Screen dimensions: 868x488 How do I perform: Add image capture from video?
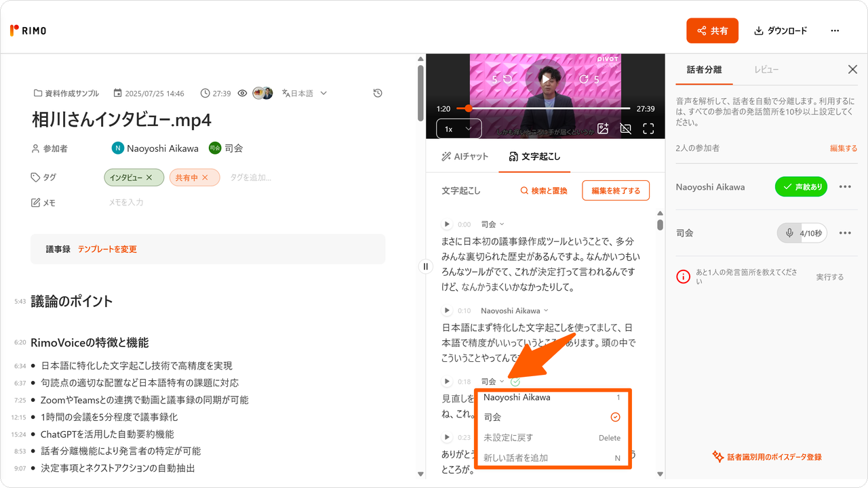[x=603, y=128]
